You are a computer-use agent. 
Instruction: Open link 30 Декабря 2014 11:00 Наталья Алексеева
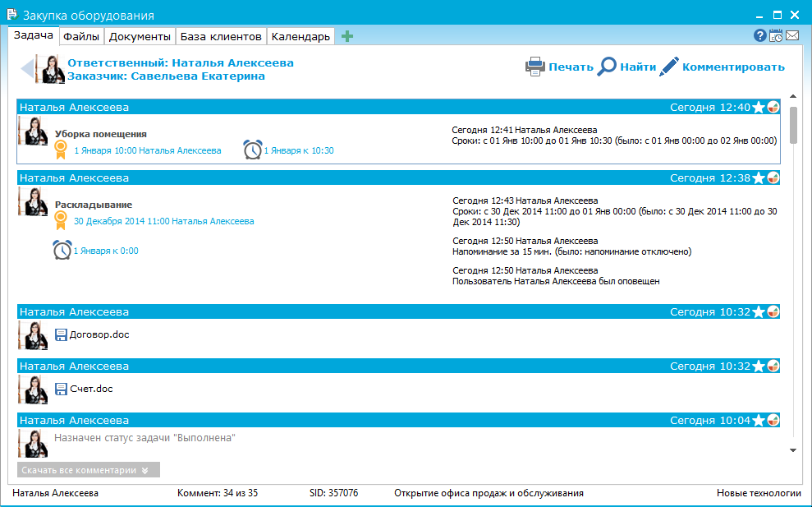point(163,221)
